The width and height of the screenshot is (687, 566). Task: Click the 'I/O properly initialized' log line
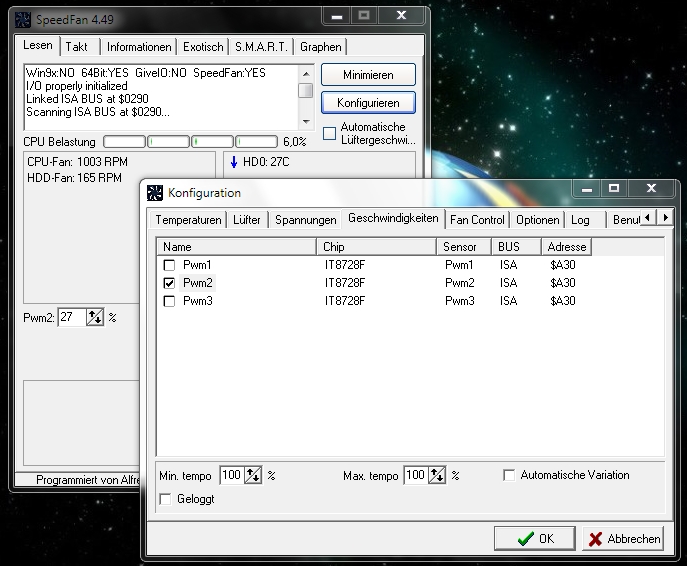(x=77, y=86)
